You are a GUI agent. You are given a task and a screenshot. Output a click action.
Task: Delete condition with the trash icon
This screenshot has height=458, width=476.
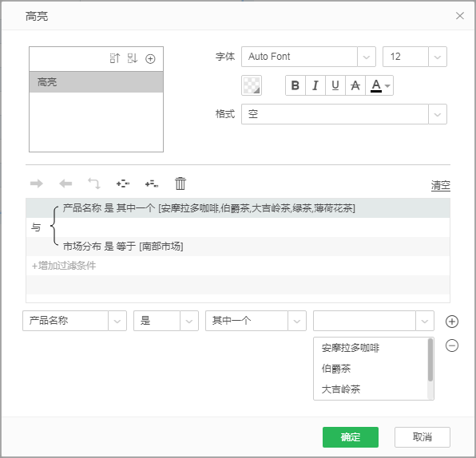[x=180, y=184]
